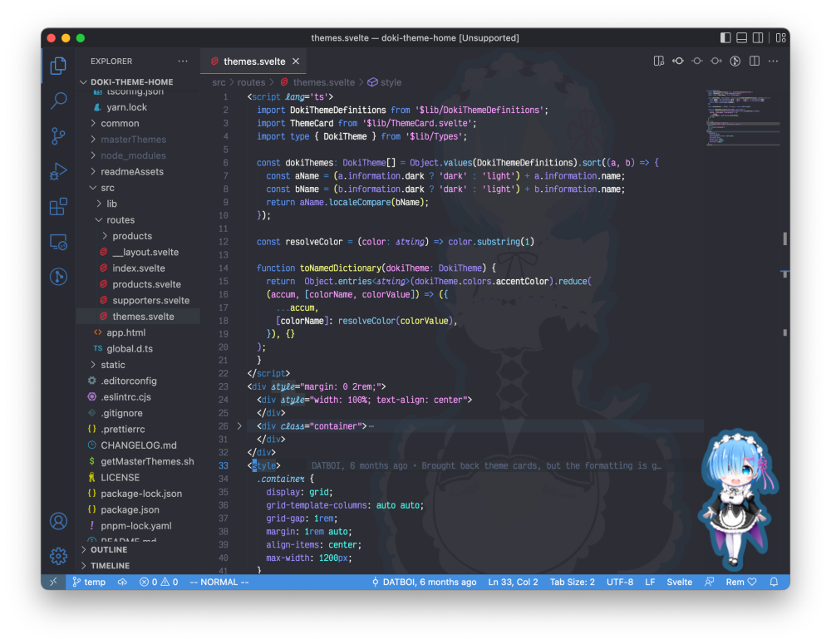Open editor More Actions ellipsis

[773, 61]
